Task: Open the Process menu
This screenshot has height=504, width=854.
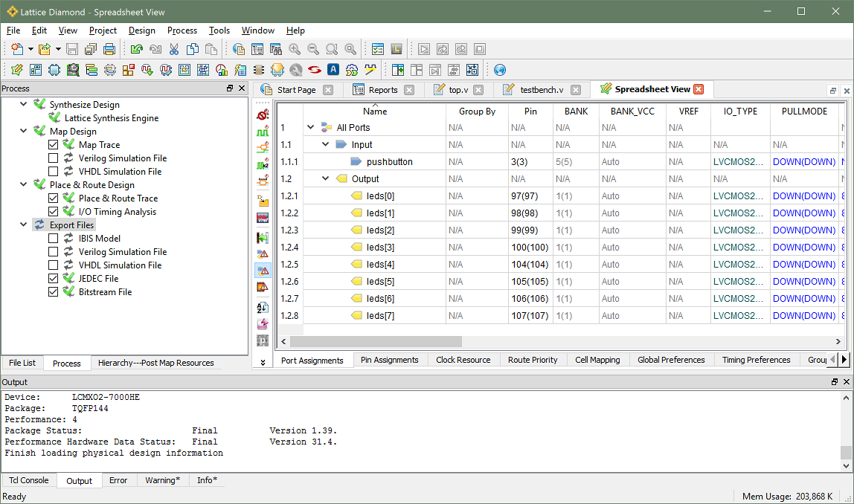Action: (182, 30)
